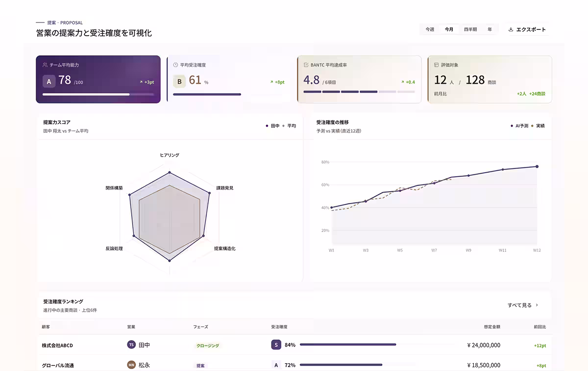The height and width of the screenshot is (371, 588).
Task: Click the W1 data point on line chart
Action: tap(332, 208)
